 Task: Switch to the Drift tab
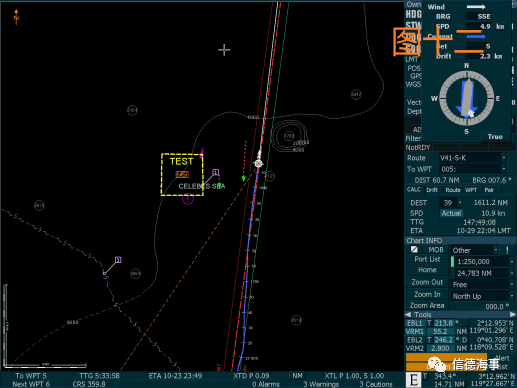tap(432, 190)
